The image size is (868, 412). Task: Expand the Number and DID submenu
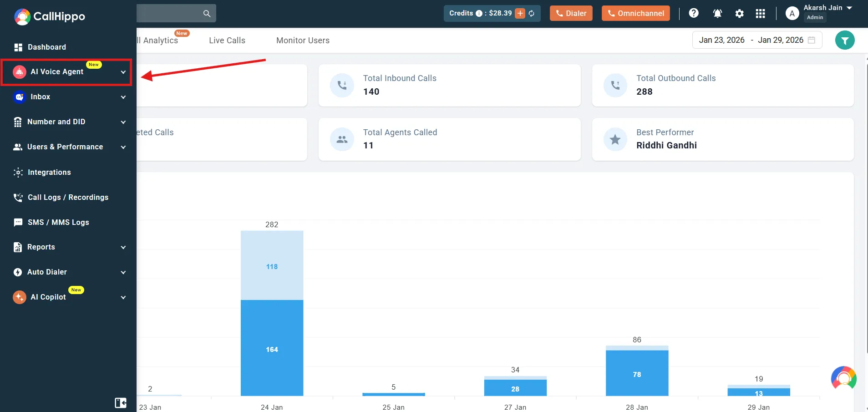tap(123, 122)
